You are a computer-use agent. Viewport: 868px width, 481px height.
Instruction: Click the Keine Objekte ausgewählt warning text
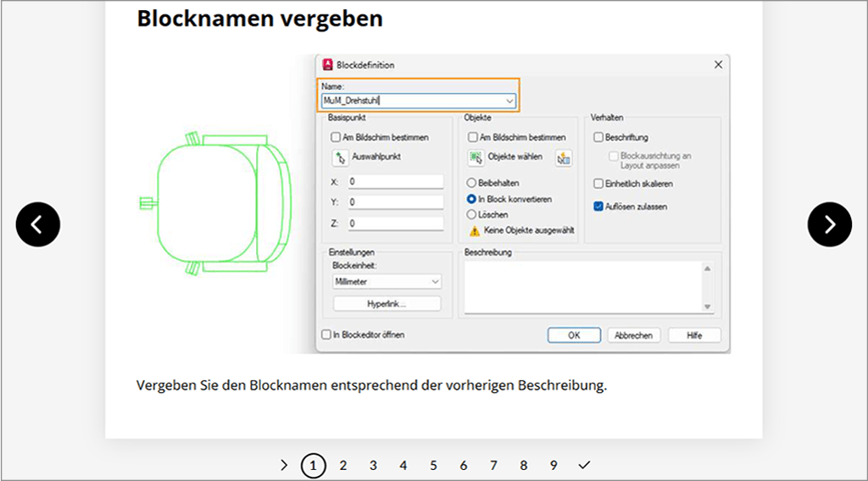[x=529, y=230]
